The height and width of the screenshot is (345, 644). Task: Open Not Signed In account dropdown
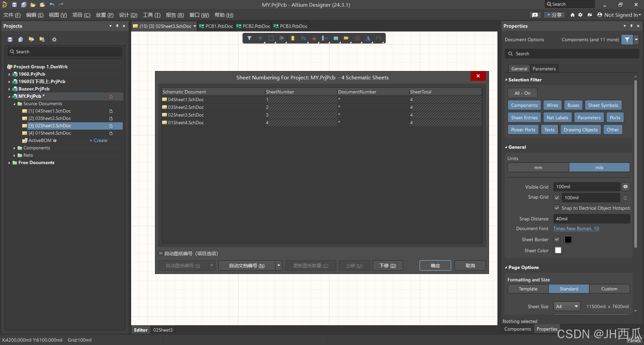pos(619,15)
